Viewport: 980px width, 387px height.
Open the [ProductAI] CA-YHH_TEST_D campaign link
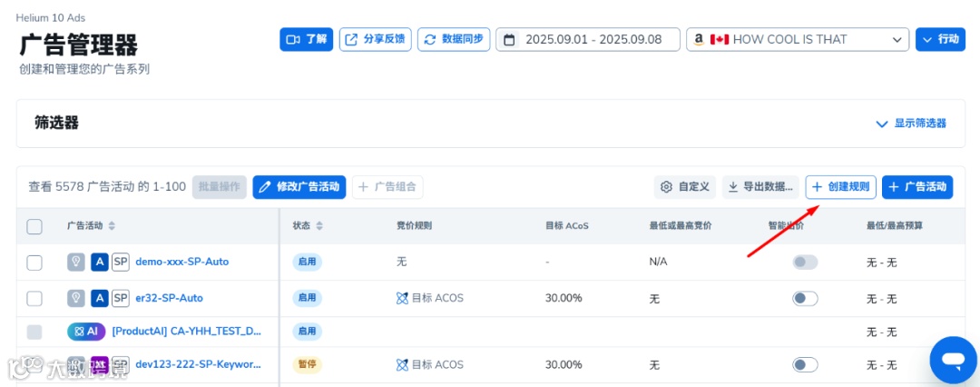point(187,332)
